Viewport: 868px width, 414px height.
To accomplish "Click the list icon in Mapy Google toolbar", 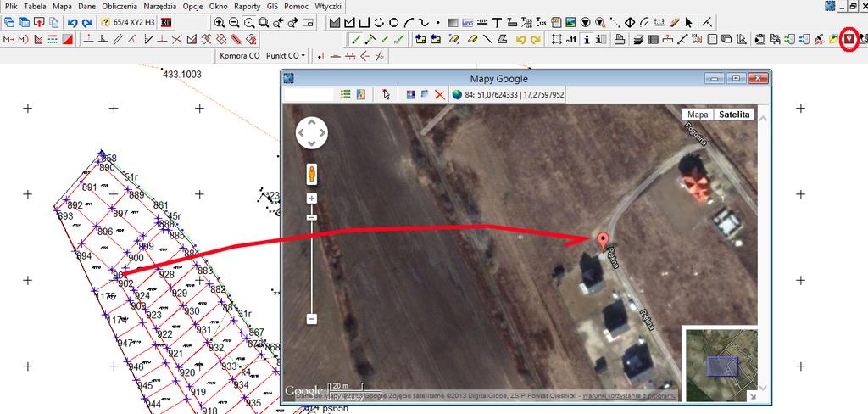I will [346, 95].
